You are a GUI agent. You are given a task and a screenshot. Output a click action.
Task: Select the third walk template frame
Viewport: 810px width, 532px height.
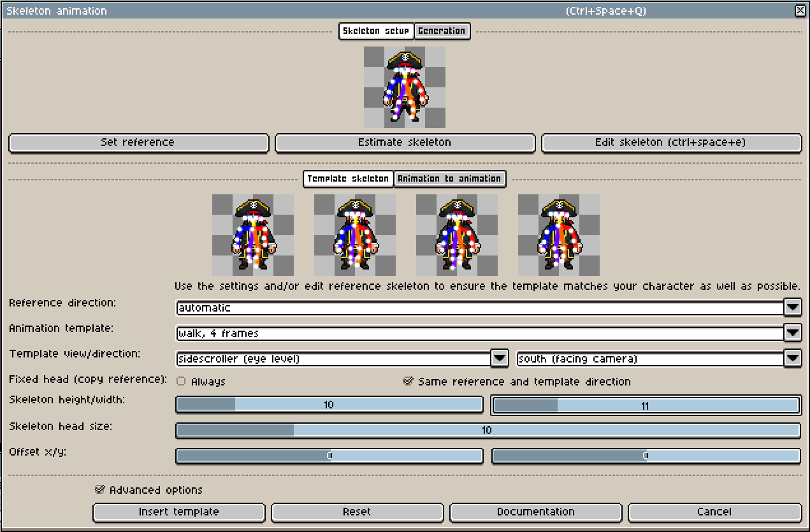[457, 234]
